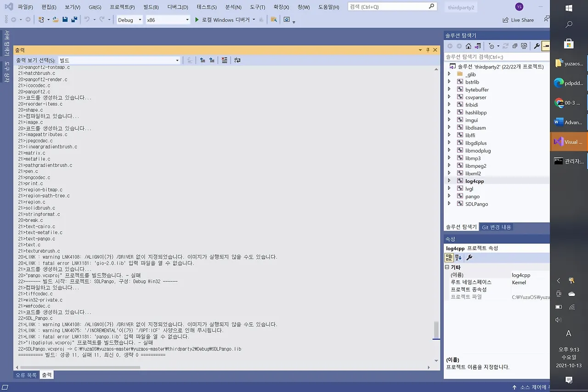588x392 pixels.
Task: Pin the 출력 output panel
Action: tap(428, 50)
